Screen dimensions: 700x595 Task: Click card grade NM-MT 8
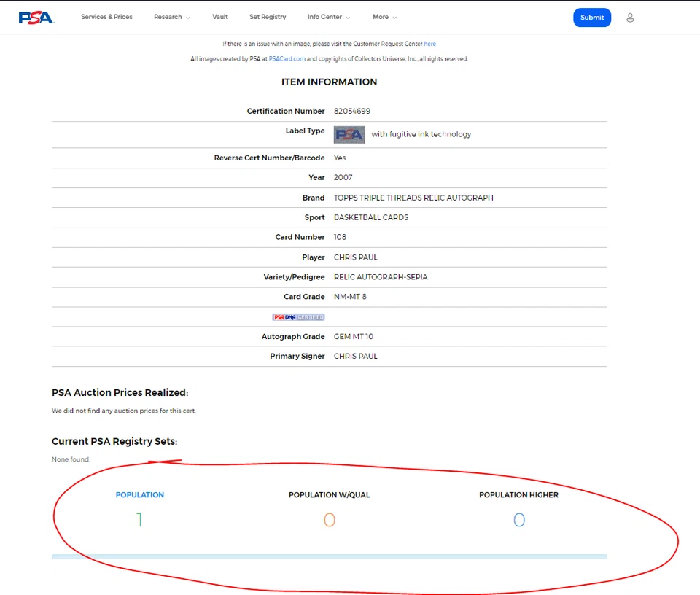click(x=350, y=297)
